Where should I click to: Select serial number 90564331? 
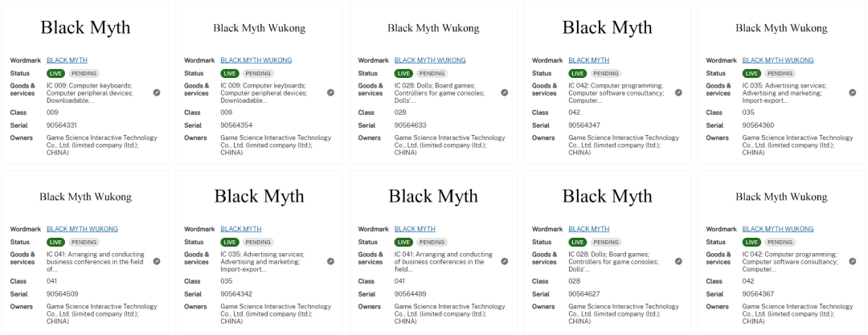tap(62, 125)
